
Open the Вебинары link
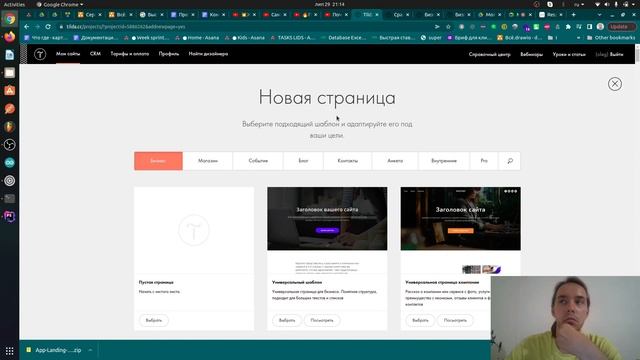click(531, 54)
